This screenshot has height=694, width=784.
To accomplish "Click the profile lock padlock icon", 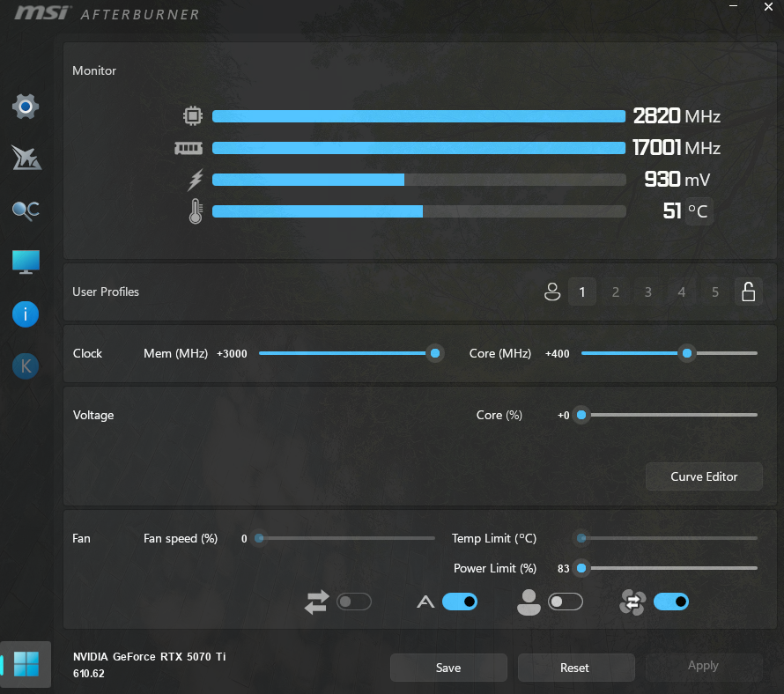I will pyautogui.click(x=749, y=292).
